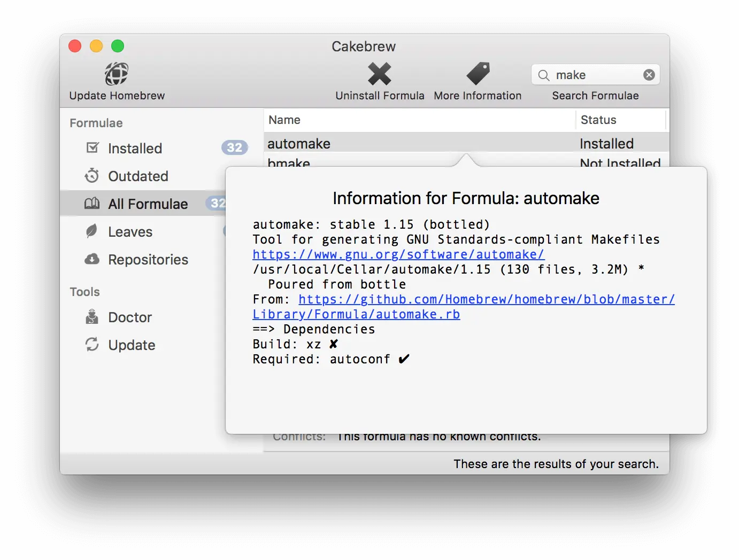Click automake's Installed status cell
This screenshot has width=739, height=560.
click(x=607, y=143)
